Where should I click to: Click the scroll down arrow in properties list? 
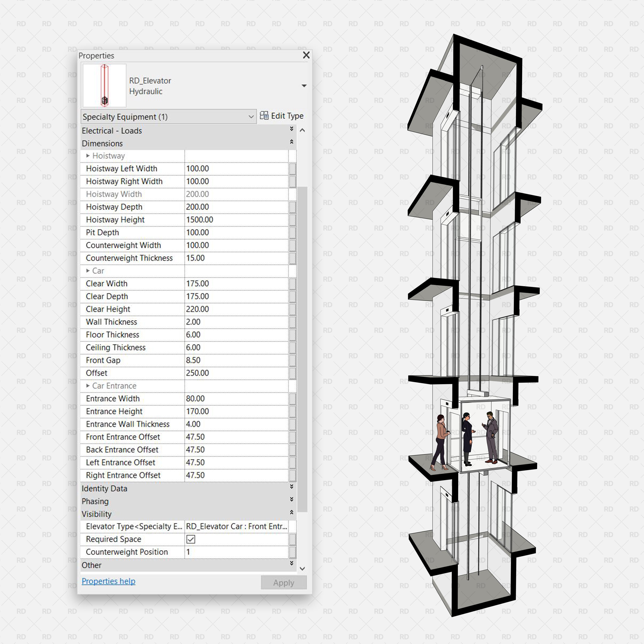coord(302,569)
